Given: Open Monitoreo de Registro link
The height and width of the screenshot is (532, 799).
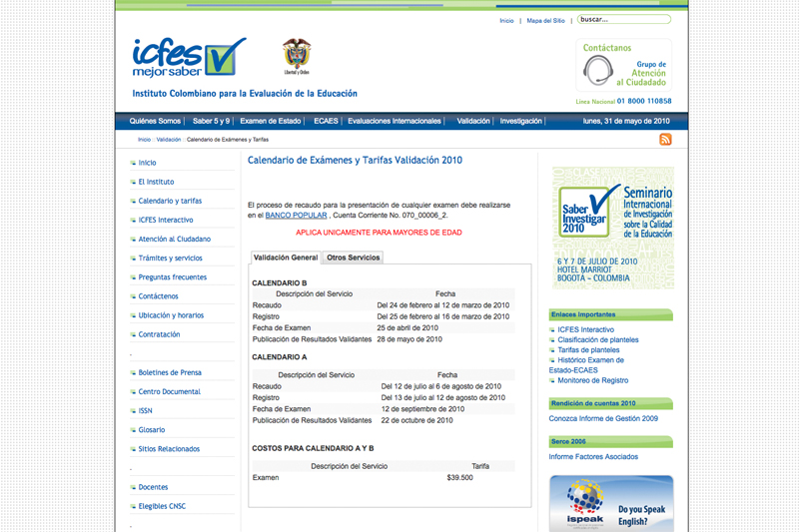Looking at the screenshot, I should tap(592, 381).
